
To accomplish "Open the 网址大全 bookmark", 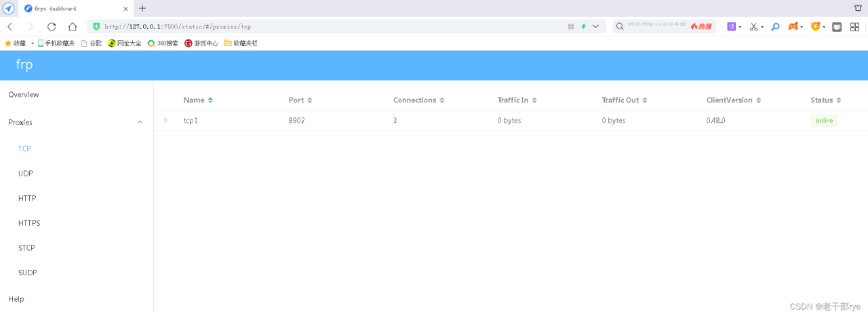I will (125, 43).
